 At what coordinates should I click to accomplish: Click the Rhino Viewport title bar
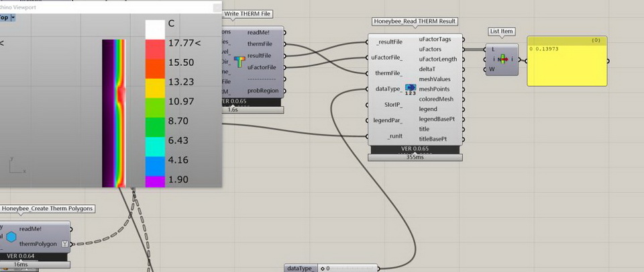click(x=101, y=7)
